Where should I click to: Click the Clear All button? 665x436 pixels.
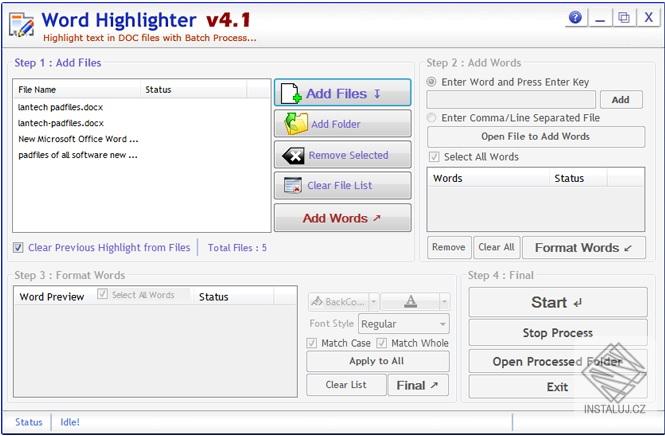496,247
